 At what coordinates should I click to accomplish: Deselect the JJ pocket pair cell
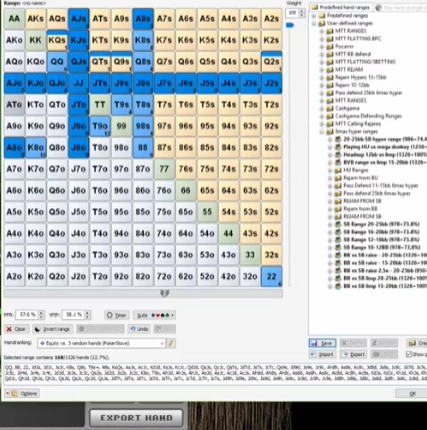pos(78,83)
